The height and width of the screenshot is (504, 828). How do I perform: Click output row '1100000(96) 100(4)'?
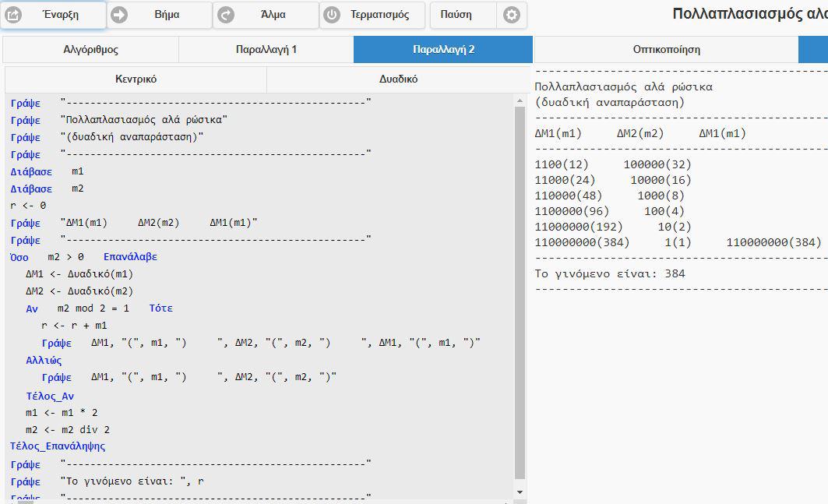[610, 211]
